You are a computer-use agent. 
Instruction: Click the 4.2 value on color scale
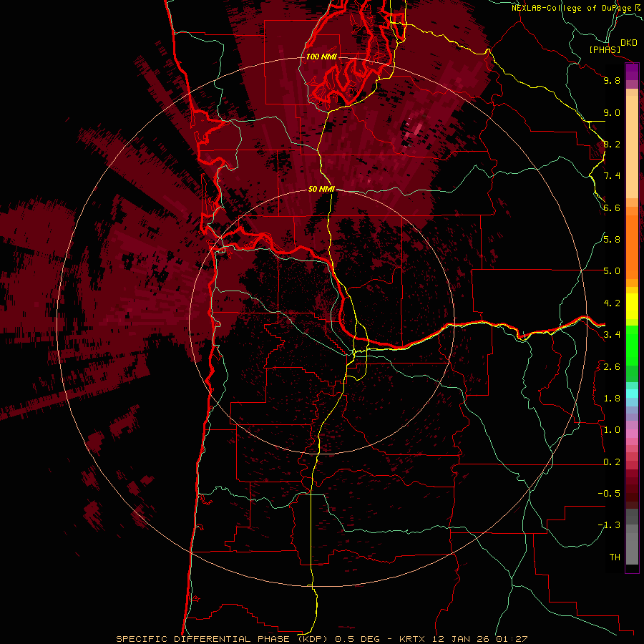(612, 303)
